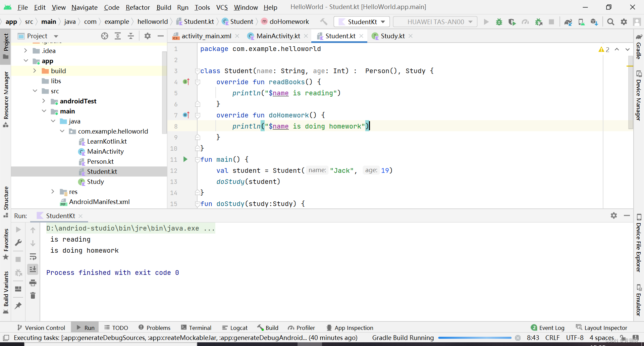
Task: Open the SDK Manager toolbar icon
Action: pyautogui.click(x=594, y=22)
